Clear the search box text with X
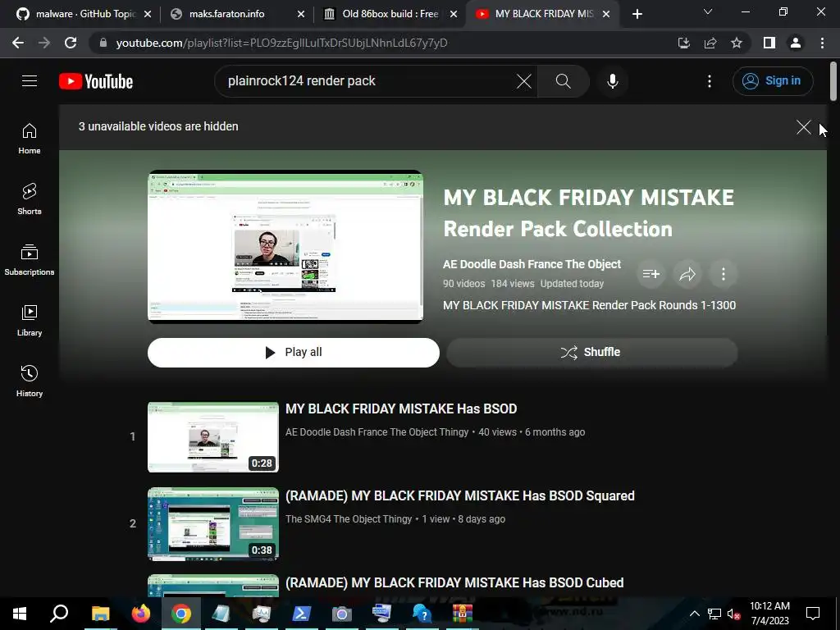This screenshot has width=840, height=630. pyautogui.click(x=524, y=81)
